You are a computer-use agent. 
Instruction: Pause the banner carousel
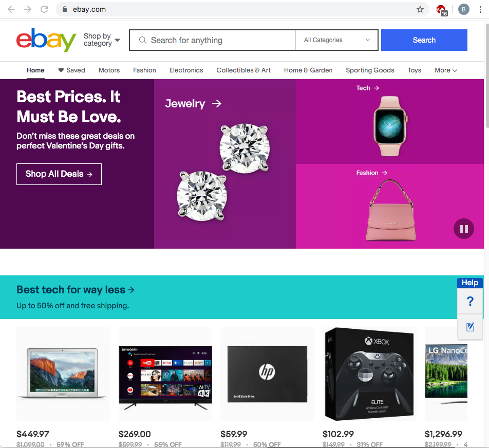pyautogui.click(x=463, y=229)
